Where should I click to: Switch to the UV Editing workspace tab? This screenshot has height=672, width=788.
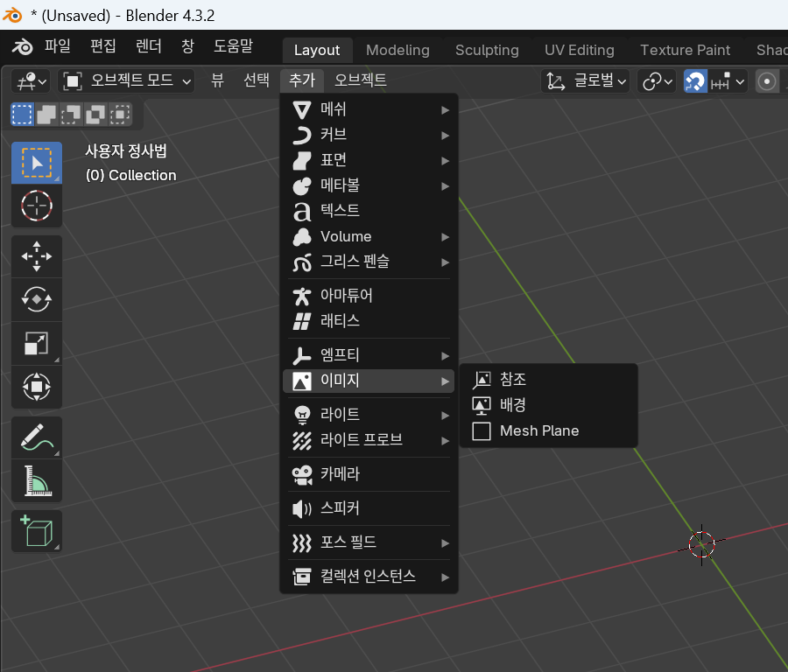coord(580,50)
